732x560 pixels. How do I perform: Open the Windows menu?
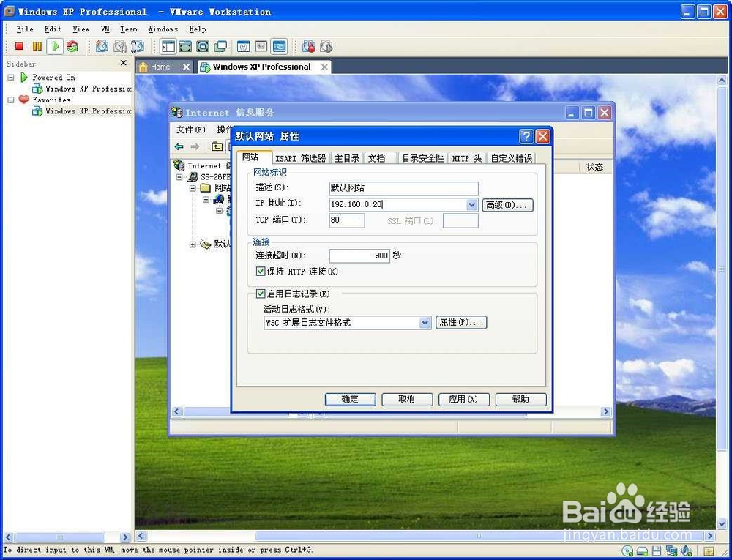coord(163,29)
